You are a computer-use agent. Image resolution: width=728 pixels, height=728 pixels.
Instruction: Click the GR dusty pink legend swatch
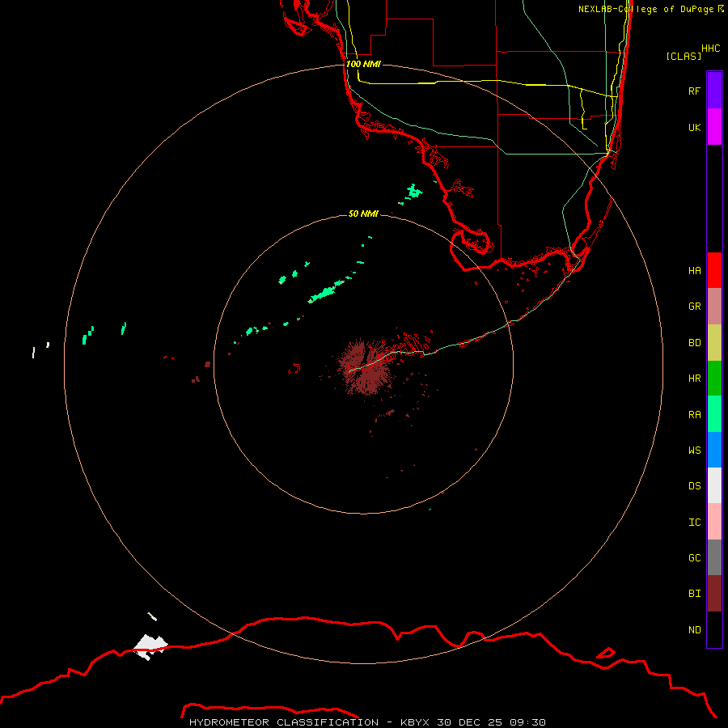[x=714, y=306]
